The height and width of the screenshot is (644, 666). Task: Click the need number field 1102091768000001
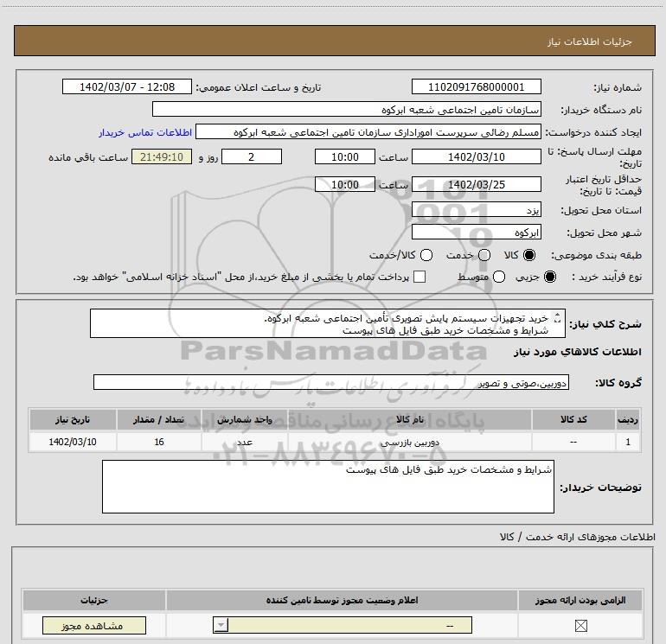click(x=476, y=86)
